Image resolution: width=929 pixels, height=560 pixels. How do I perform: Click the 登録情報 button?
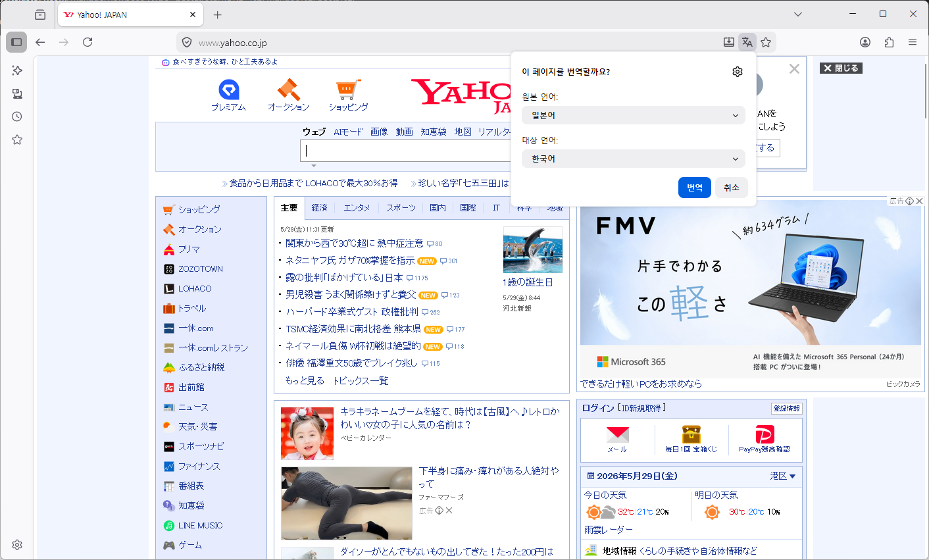pos(786,409)
